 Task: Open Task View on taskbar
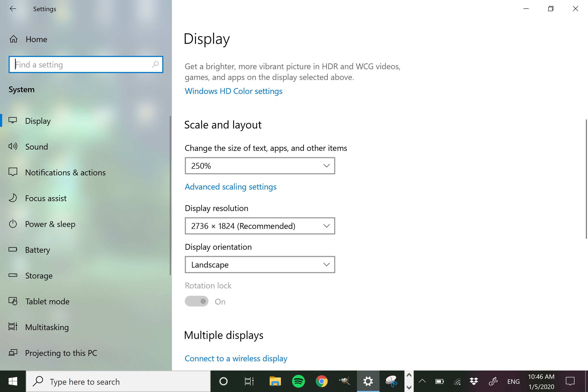coord(249,381)
